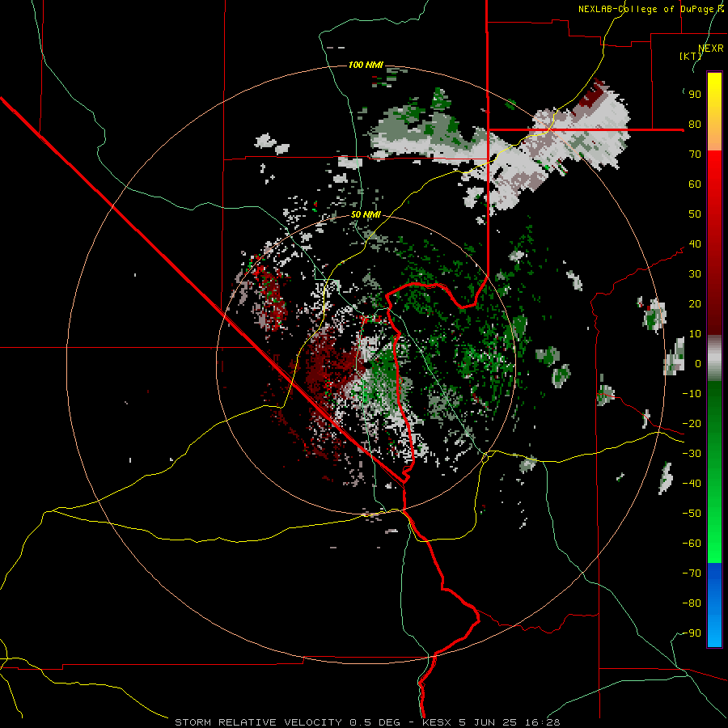Click the gray zero-velocity band on colorbar

714,358
